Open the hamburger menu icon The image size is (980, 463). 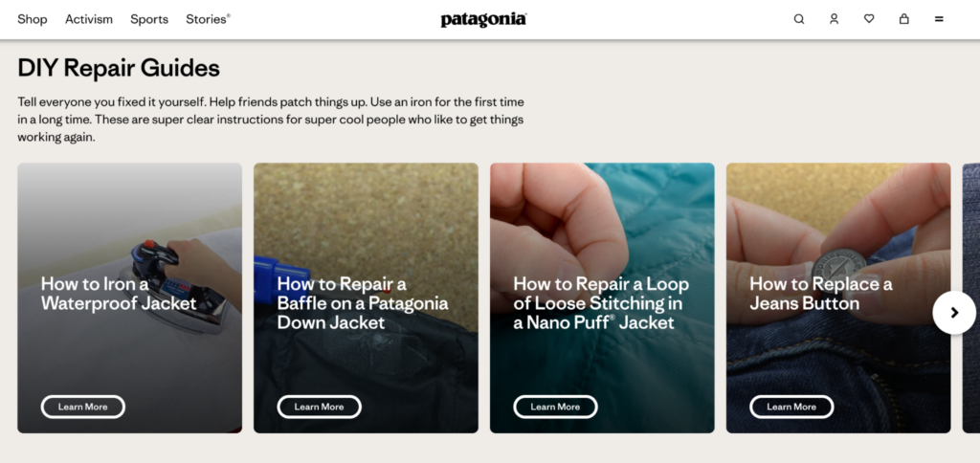coord(939,19)
